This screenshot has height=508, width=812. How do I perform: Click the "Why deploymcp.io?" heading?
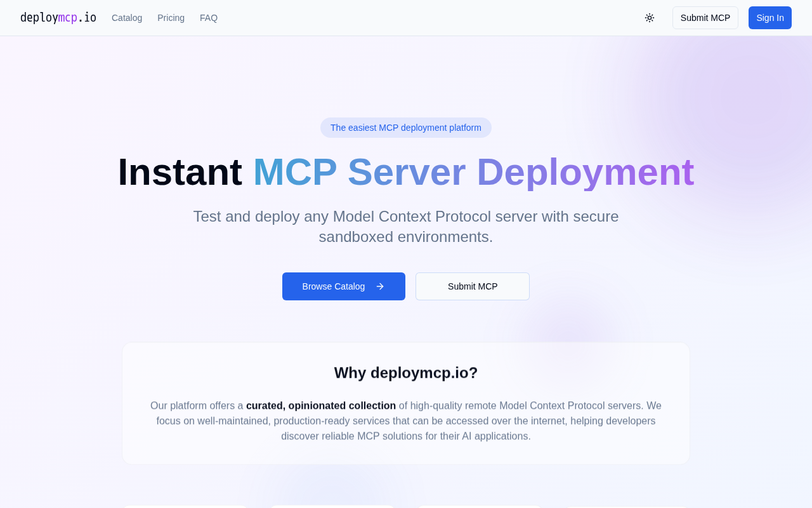pos(406,373)
